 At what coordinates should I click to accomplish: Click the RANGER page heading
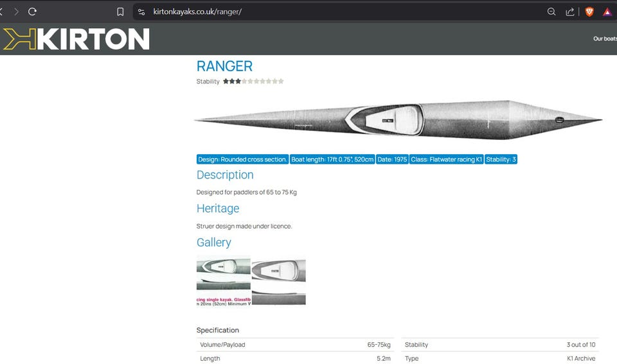[225, 66]
